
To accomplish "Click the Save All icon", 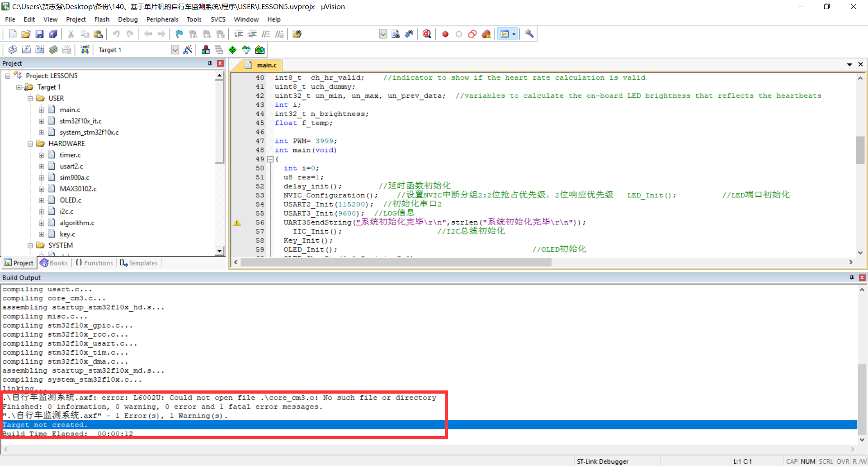I will pyautogui.click(x=53, y=34).
